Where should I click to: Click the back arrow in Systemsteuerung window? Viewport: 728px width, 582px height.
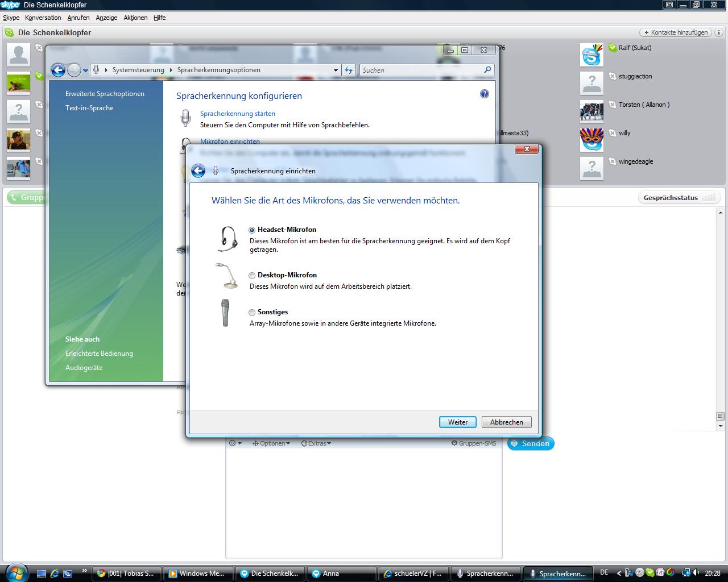point(58,70)
